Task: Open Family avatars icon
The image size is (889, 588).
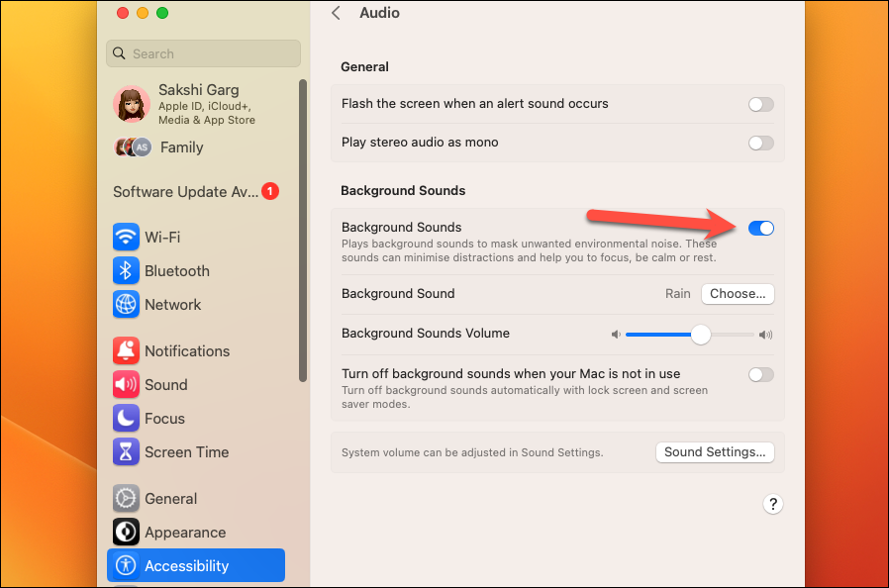Action: (x=133, y=147)
